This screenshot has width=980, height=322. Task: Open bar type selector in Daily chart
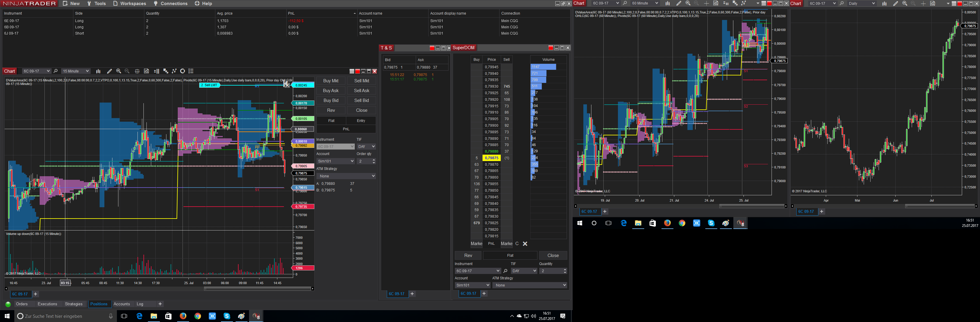tap(884, 3)
